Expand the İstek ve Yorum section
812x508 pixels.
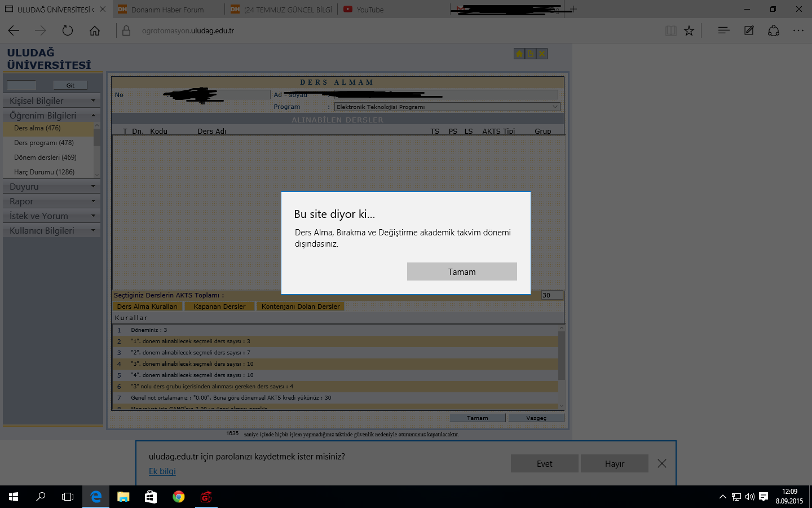(x=52, y=216)
